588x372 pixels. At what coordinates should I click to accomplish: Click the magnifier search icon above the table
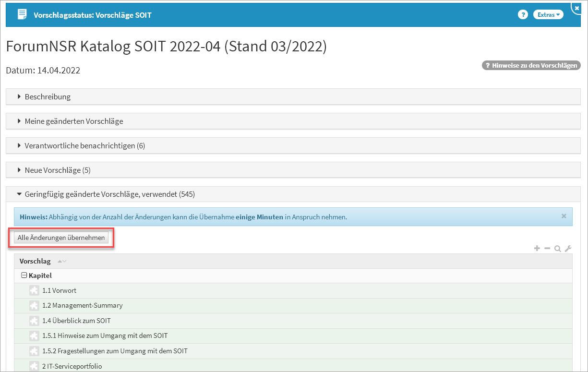click(x=557, y=249)
